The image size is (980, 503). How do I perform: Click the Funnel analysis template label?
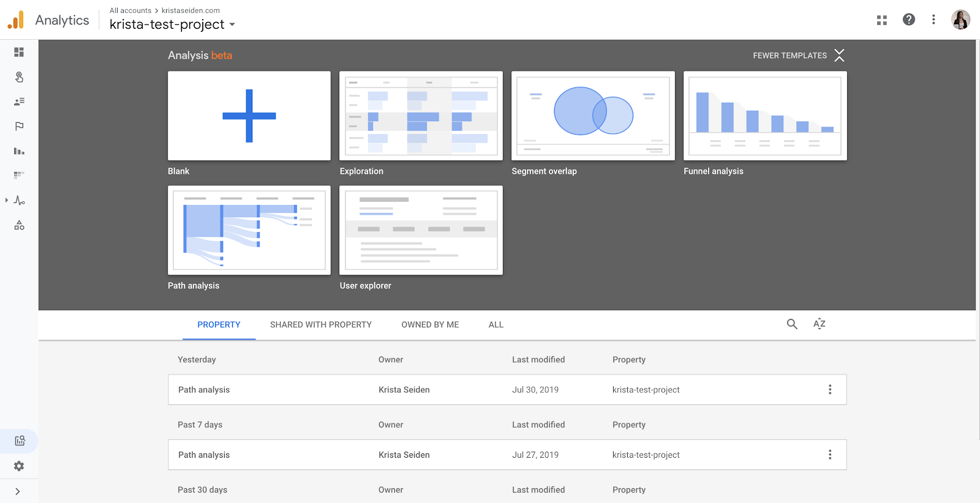click(x=714, y=171)
